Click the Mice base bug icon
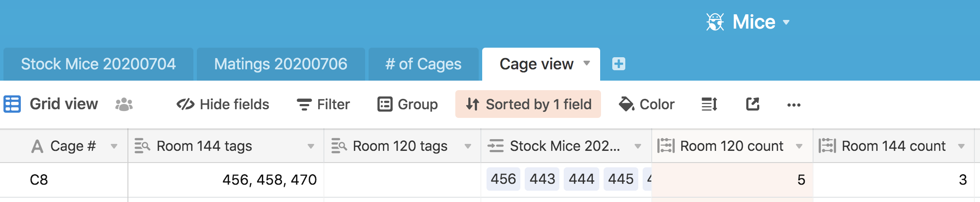Viewport: 980px width, 202px height. tap(715, 22)
